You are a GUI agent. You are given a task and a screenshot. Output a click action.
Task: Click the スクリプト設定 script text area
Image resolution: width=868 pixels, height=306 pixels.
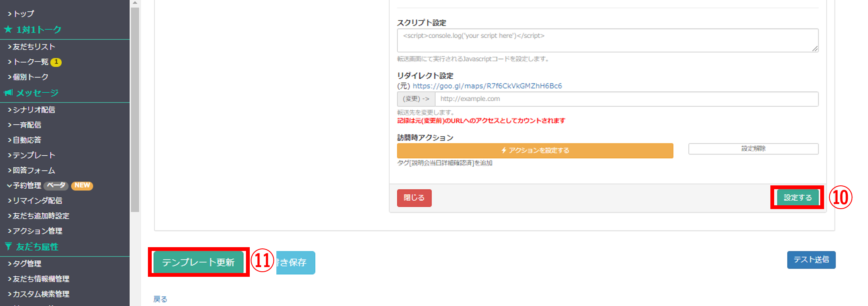tap(608, 41)
